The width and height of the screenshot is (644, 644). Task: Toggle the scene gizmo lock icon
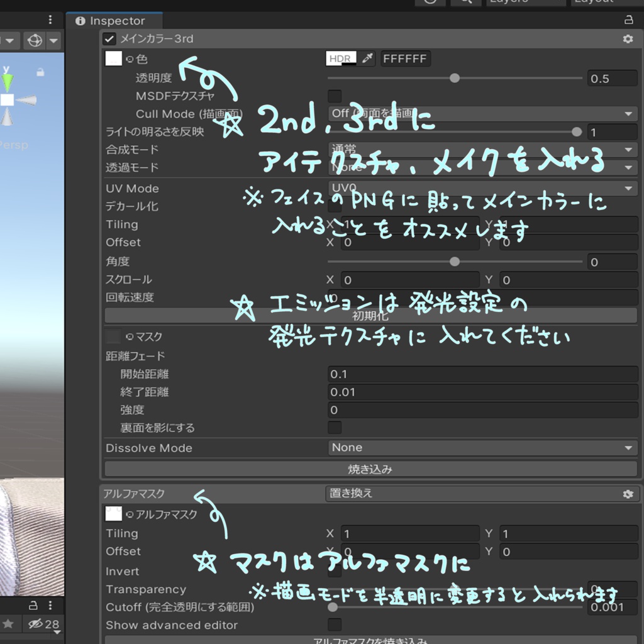click(x=40, y=72)
